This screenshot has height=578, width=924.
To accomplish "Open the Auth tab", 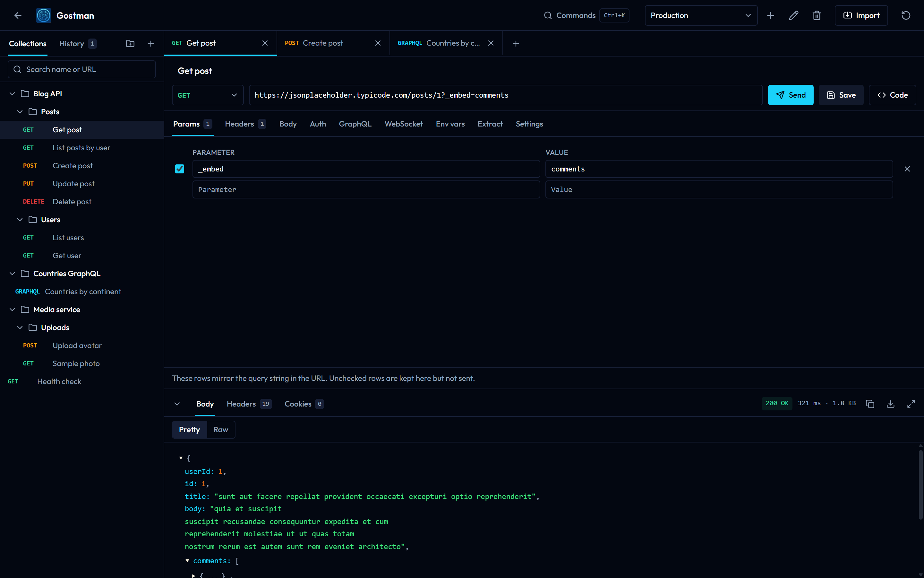I will pos(318,124).
